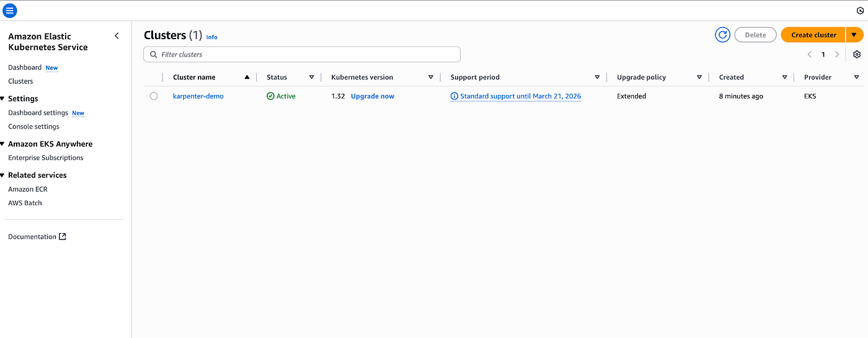Image resolution: width=868 pixels, height=338 pixels.
Task: Collapse the Amazon EKS Anywhere section
Action: tap(2, 144)
